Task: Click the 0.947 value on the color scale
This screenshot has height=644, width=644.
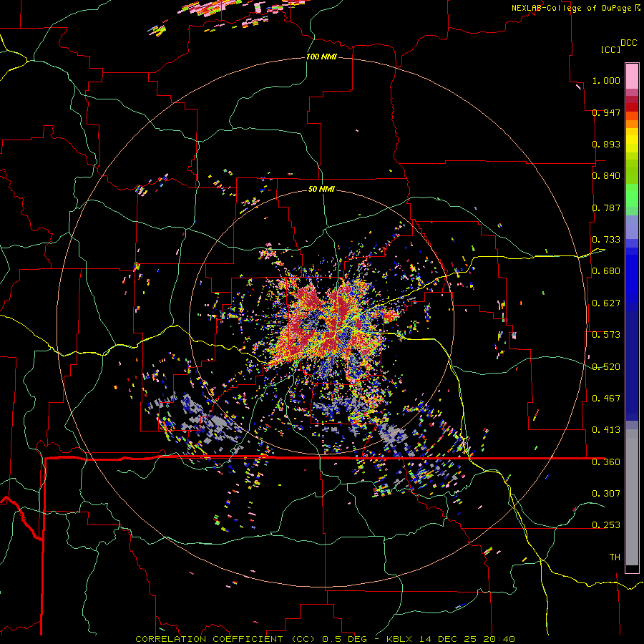Action: tap(606, 112)
